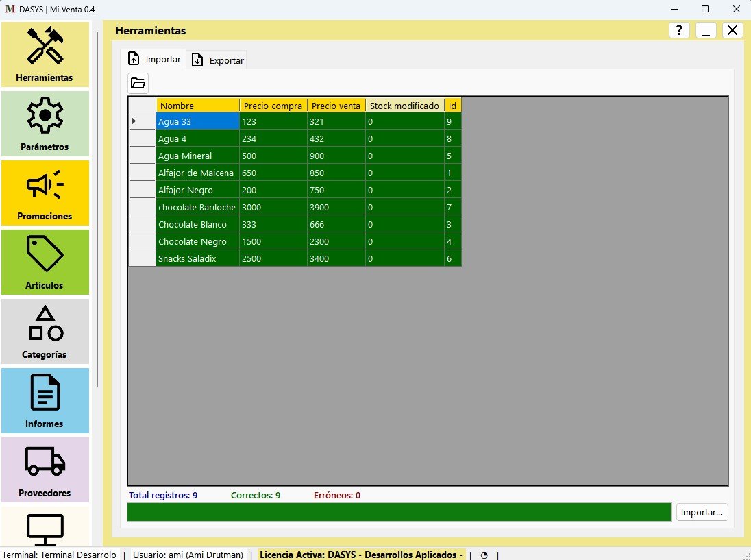751x560 pixels.
Task: Click the open file folder icon
Action: point(138,84)
